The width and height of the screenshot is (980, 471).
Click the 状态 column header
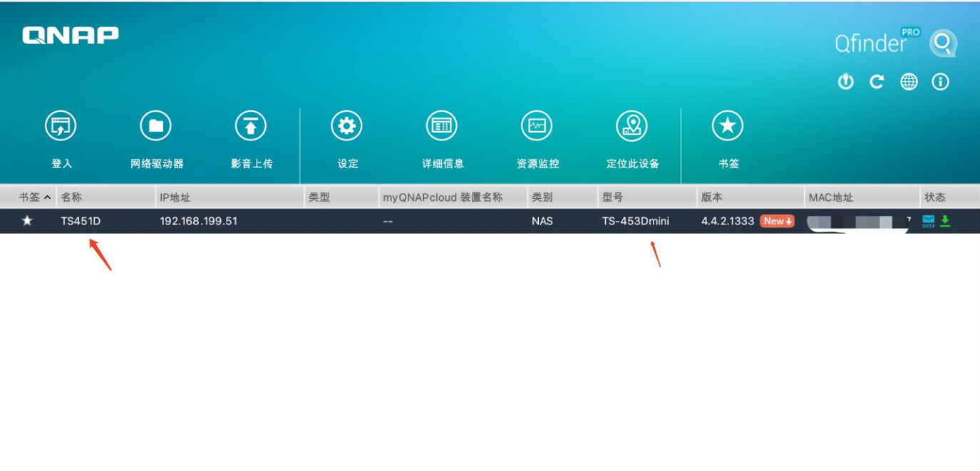click(950, 197)
